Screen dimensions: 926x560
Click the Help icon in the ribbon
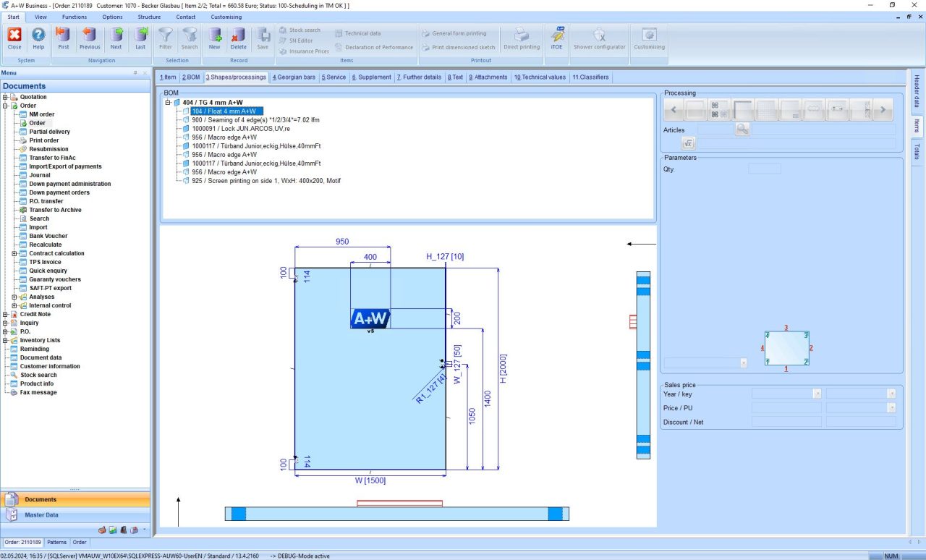(x=38, y=38)
